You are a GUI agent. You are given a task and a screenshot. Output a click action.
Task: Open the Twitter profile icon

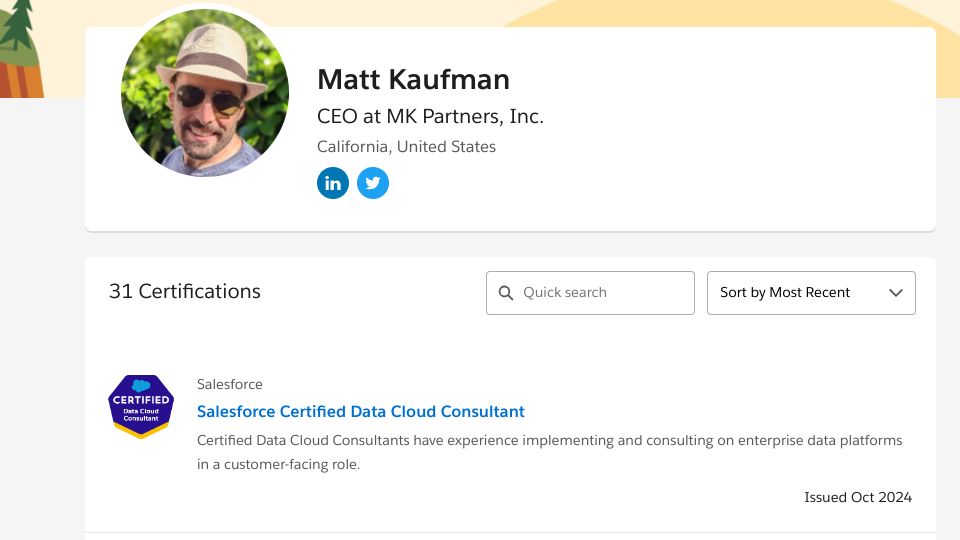coord(373,183)
